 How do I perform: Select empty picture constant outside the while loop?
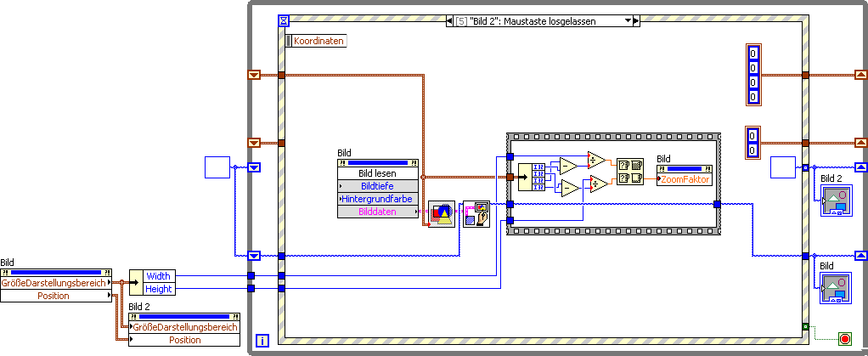[x=217, y=167]
